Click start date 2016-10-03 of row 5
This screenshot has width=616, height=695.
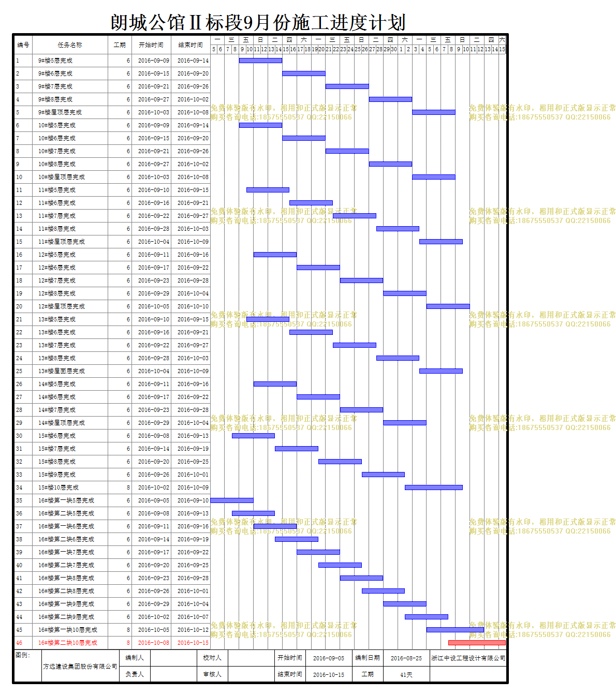point(154,112)
